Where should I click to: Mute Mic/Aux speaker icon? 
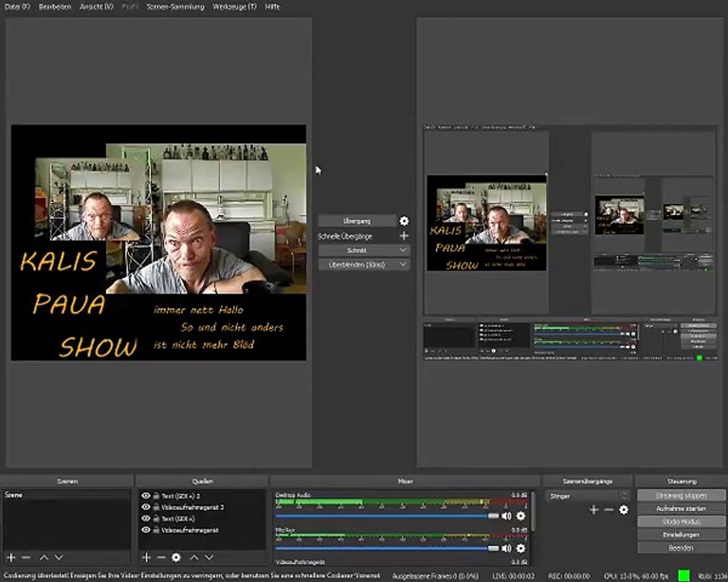(506, 548)
